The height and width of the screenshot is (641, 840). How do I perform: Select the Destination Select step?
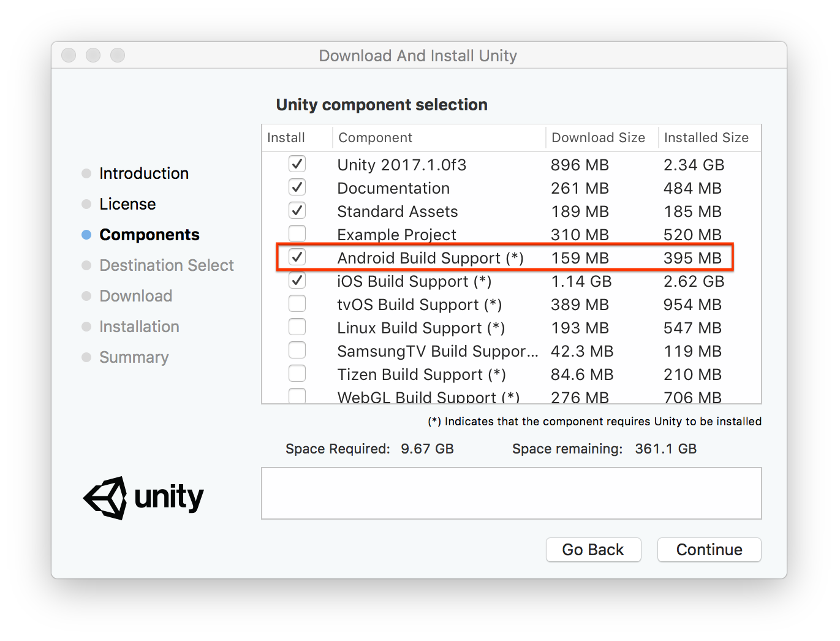pyautogui.click(x=166, y=265)
